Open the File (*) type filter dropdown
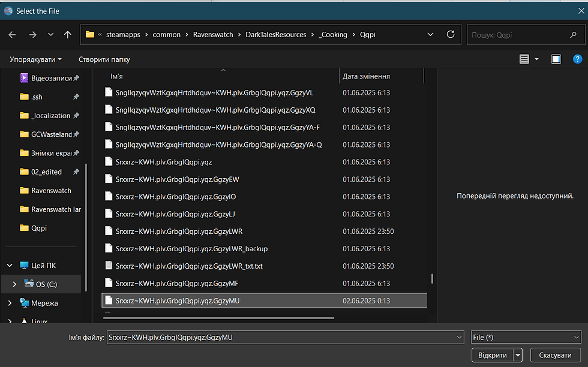 pos(526,338)
